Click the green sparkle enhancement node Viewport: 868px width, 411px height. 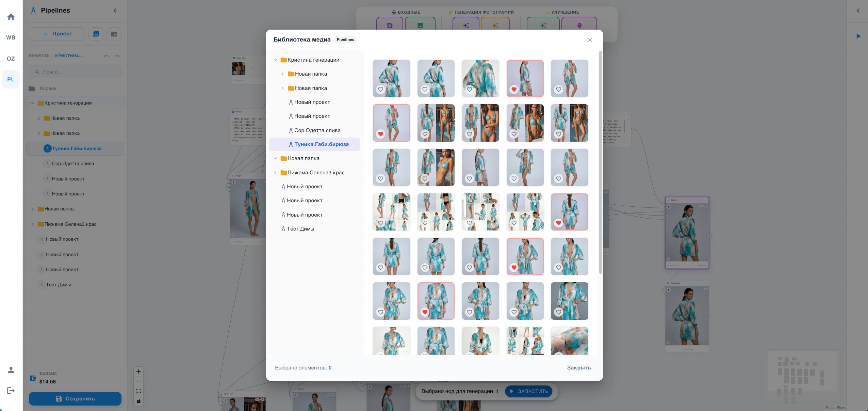coord(543,25)
